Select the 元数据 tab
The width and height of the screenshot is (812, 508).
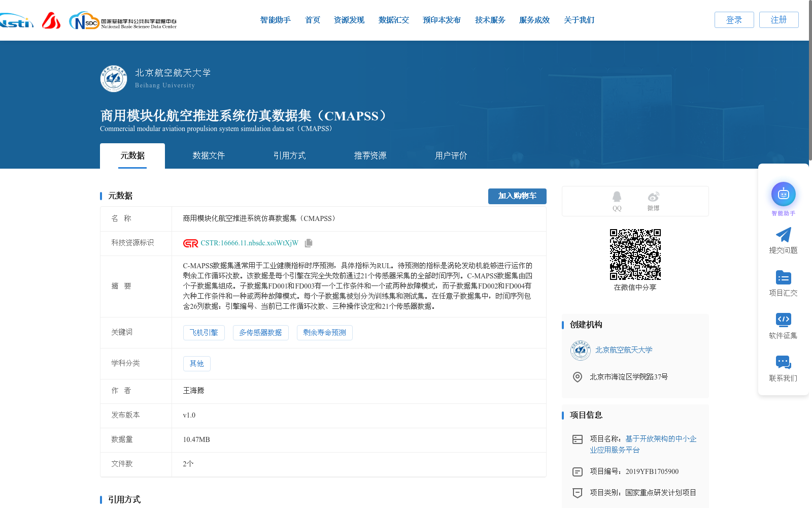[132, 156]
